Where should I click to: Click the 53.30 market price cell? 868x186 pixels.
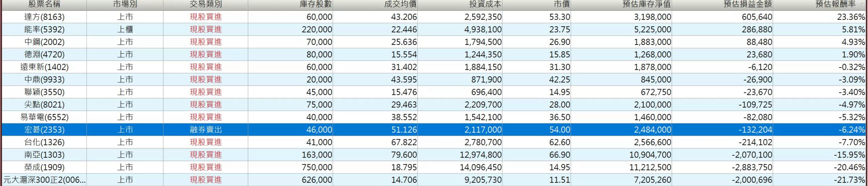click(x=560, y=17)
